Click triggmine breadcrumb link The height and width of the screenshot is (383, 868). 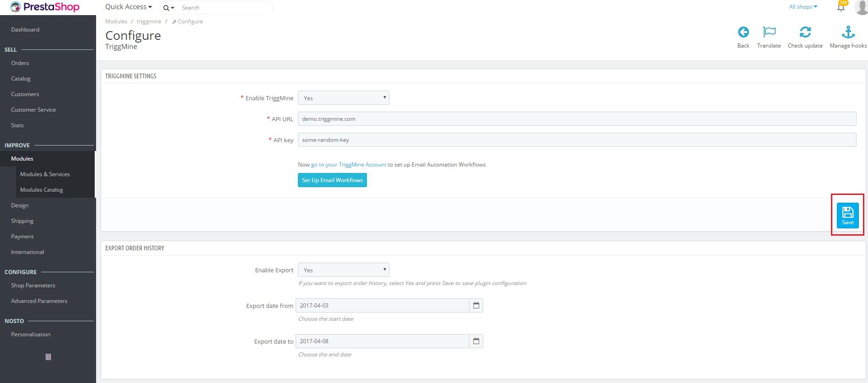pyautogui.click(x=149, y=22)
